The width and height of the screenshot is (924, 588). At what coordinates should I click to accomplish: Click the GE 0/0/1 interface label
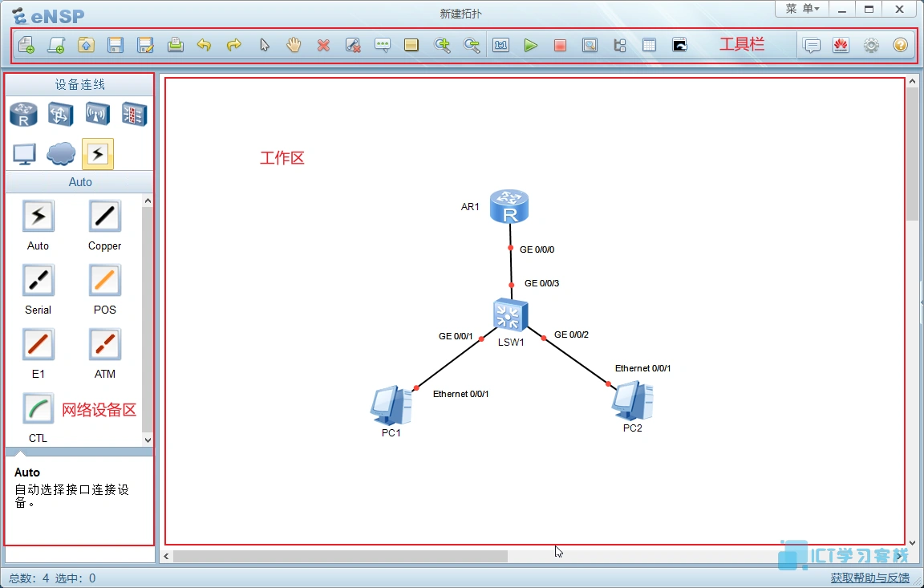pos(456,336)
